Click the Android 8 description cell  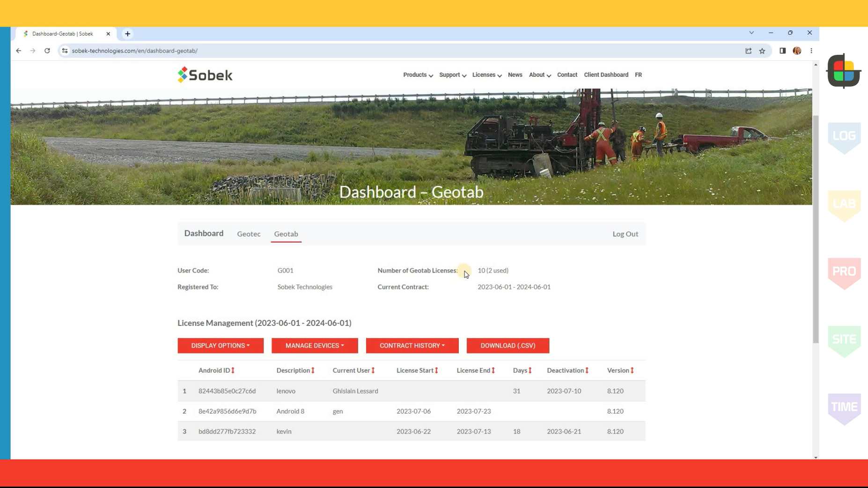click(290, 411)
